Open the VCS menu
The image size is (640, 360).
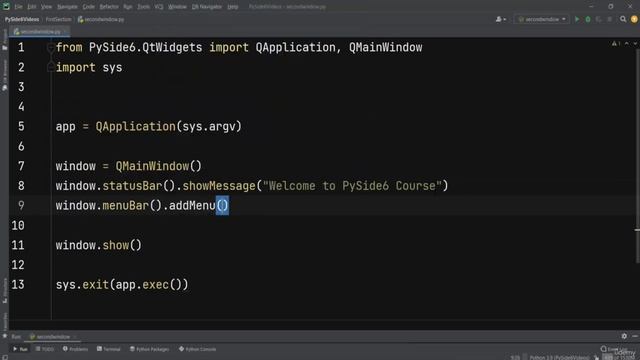159,7
